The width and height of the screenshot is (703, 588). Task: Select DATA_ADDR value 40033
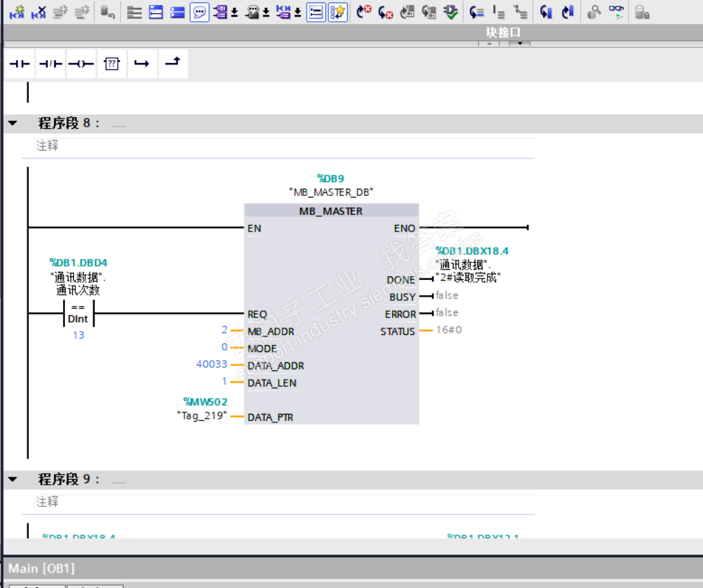click(211, 365)
